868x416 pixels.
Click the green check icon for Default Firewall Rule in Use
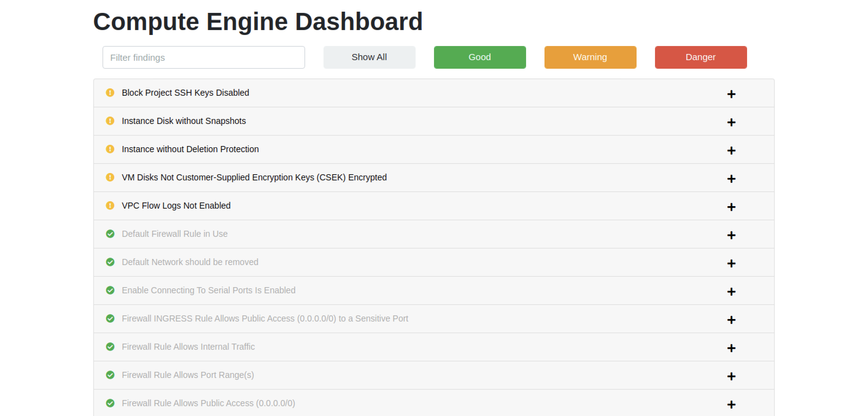click(x=110, y=234)
